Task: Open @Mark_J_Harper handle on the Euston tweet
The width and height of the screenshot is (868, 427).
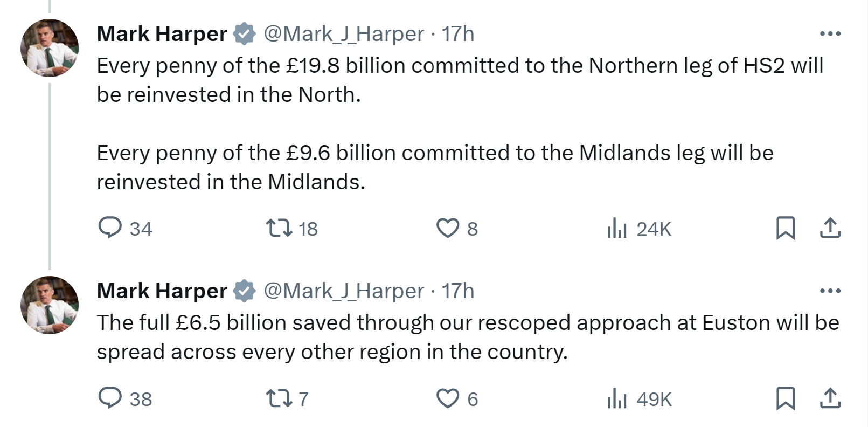Action: [x=344, y=291]
